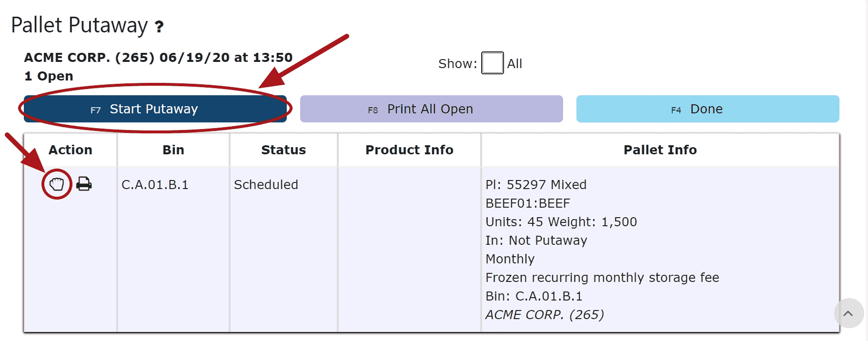Click the italic ACME CORP. (265) text
The width and height of the screenshot is (868, 341).
[x=545, y=315]
